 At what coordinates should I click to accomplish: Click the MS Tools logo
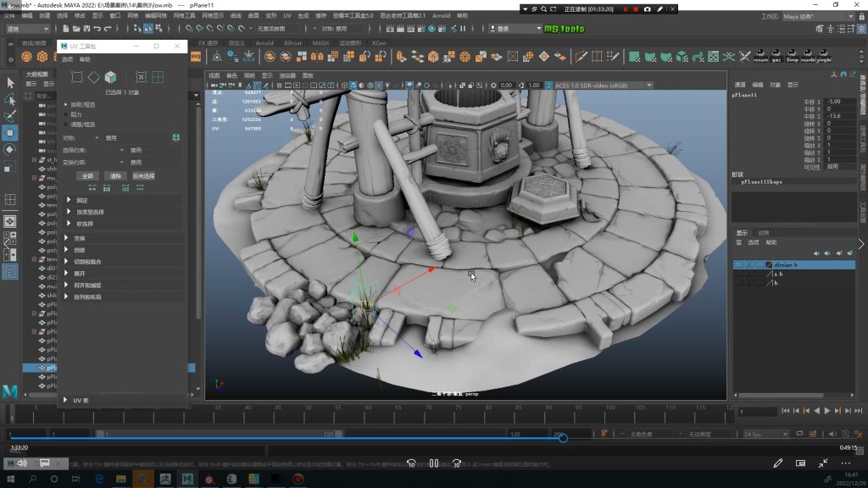(564, 29)
